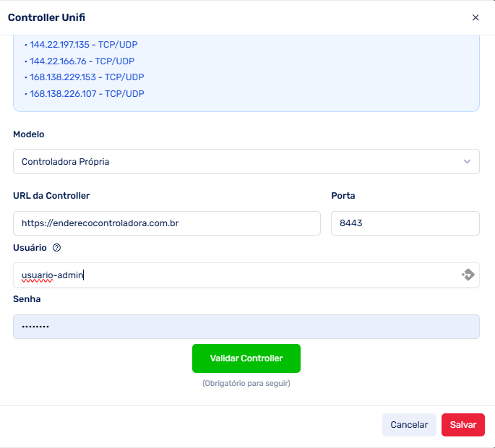Close the Controller Unifi dialog
The height and width of the screenshot is (448, 495).
[475, 17]
